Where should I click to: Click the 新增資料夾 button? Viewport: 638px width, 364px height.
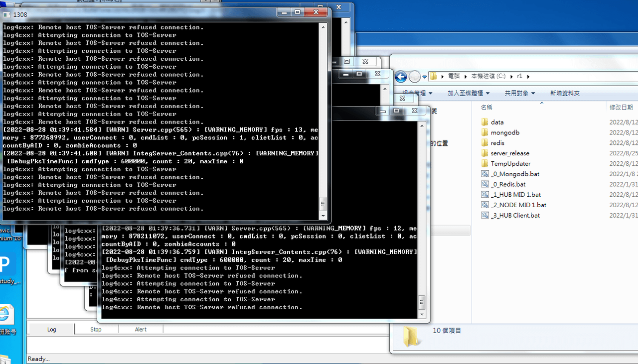click(x=565, y=93)
